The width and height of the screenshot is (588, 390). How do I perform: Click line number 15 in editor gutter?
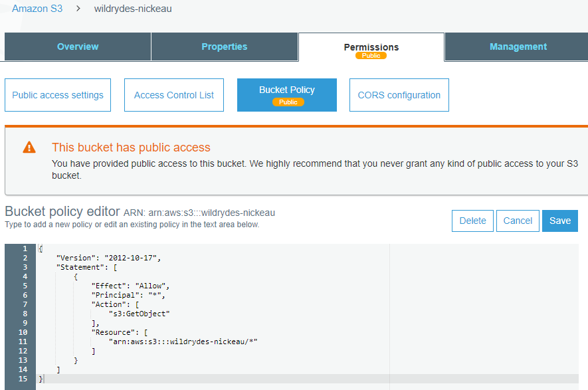pos(24,379)
